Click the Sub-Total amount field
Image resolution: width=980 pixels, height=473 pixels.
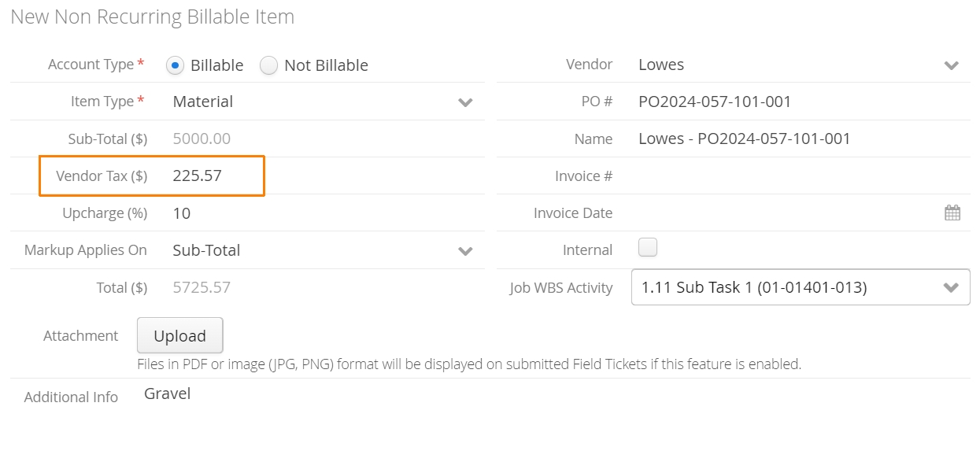coord(324,139)
